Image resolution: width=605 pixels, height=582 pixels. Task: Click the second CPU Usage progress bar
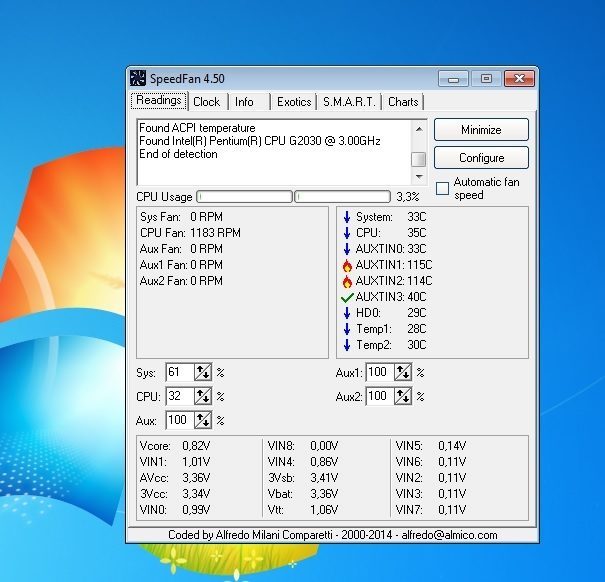pos(343,196)
